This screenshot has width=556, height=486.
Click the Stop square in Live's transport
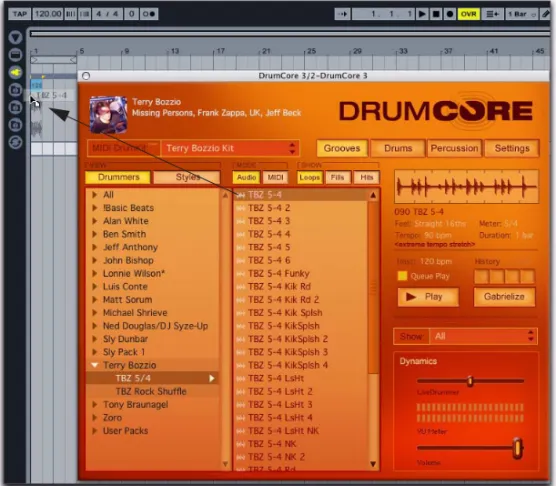coord(436,14)
